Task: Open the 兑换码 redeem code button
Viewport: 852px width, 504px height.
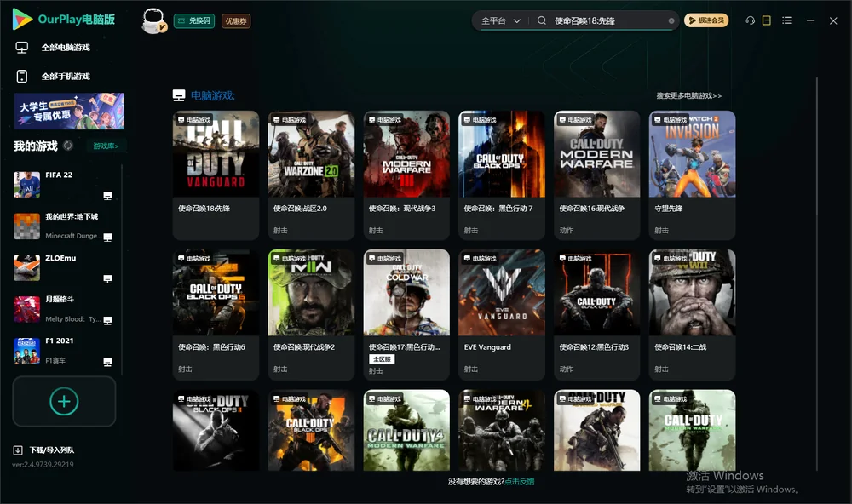Action: pos(194,21)
